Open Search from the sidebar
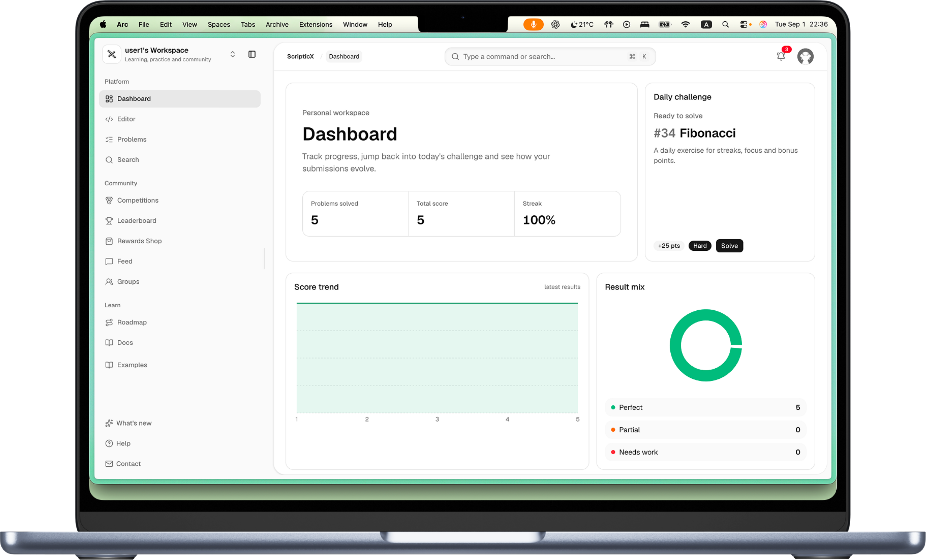The image size is (926, 560). [180, 160]
